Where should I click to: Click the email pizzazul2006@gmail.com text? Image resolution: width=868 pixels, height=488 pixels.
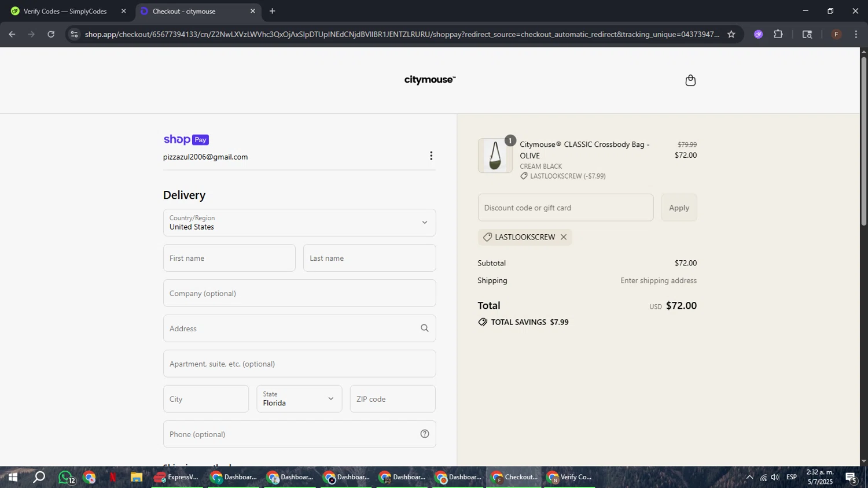point(205,157)
